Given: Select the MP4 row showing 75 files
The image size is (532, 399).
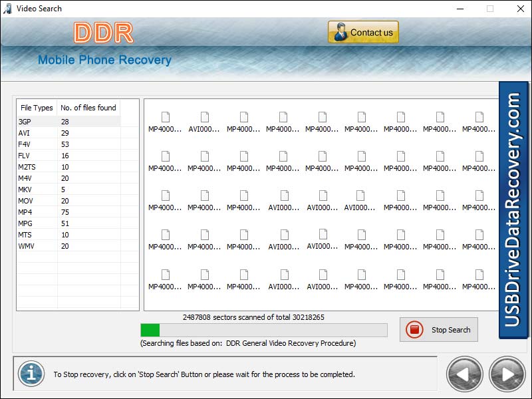Looking at the screenshot, I should click(37, 211).
